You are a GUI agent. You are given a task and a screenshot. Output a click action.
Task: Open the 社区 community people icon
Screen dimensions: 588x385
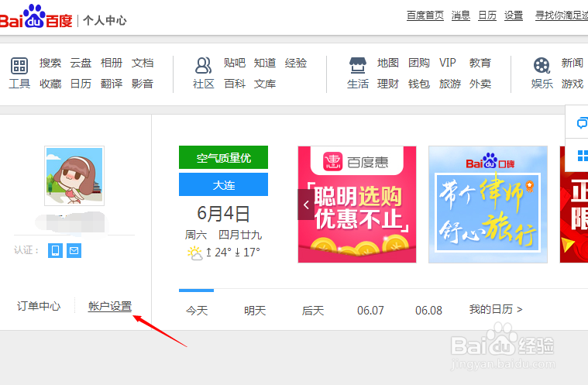click(204, 66)
